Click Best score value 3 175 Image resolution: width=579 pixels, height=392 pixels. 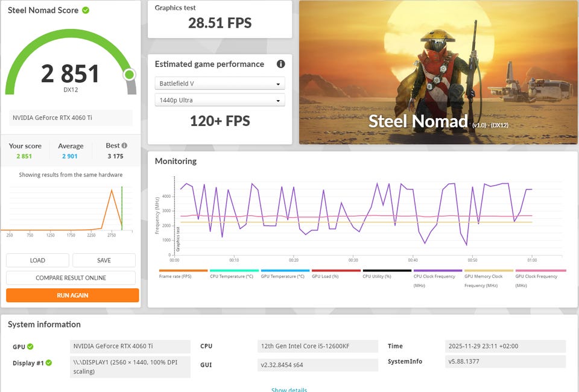coord(115,156)
